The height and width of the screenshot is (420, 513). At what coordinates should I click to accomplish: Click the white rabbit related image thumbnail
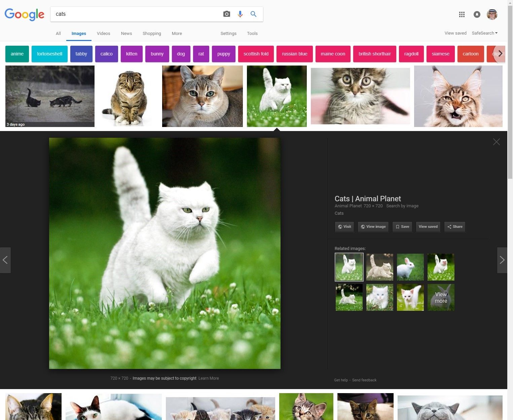pyautogui.click(x=410, y=267)
